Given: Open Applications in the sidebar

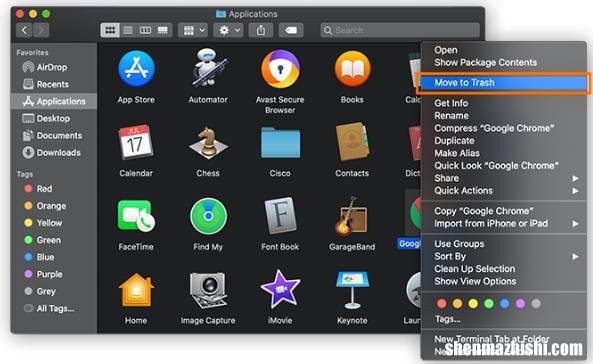Looking at the screenshot, I should click(54, 101).
